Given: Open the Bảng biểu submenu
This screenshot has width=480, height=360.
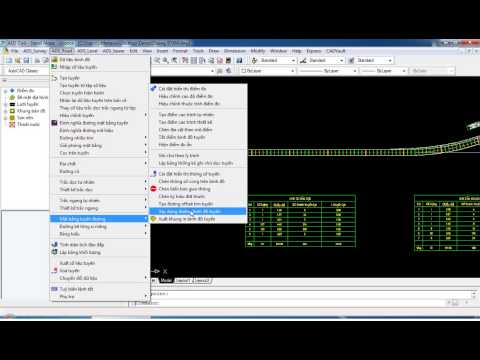Looking at the screenshot, I should (x=99, y=234).
